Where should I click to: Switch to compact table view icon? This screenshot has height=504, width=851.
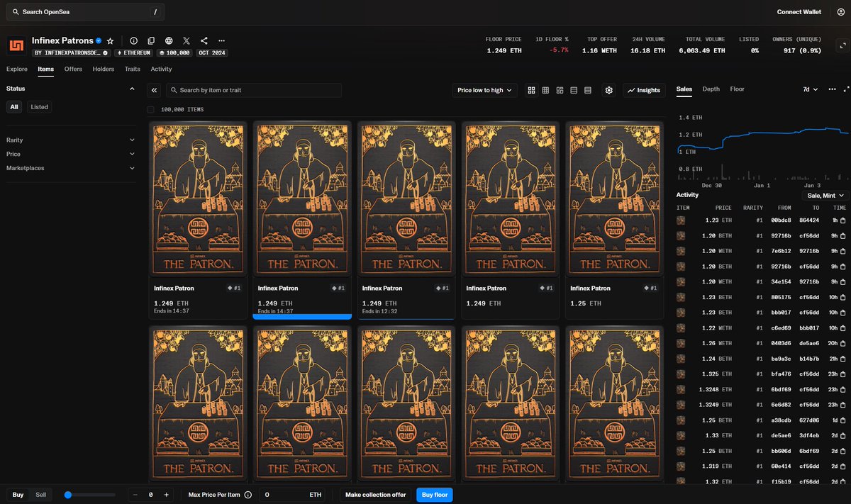pos(588,90)
